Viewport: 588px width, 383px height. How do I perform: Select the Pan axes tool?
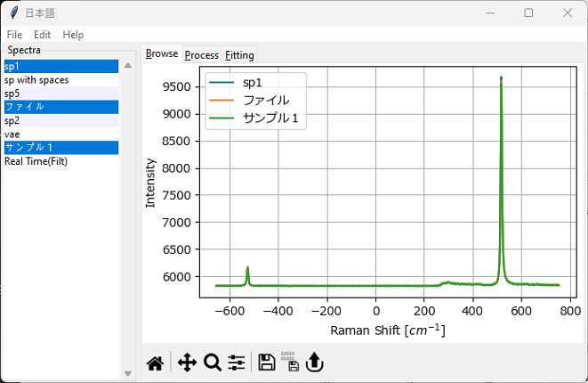pos(187,362)
